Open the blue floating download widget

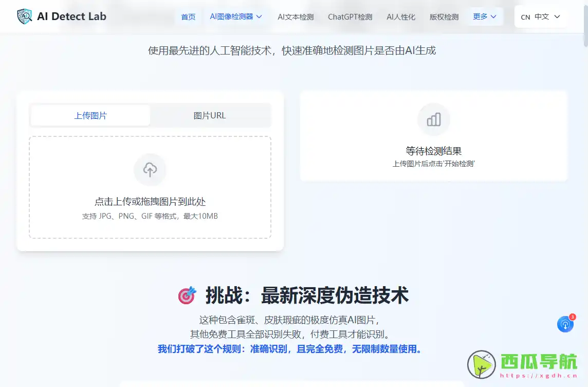click(565, 324)
